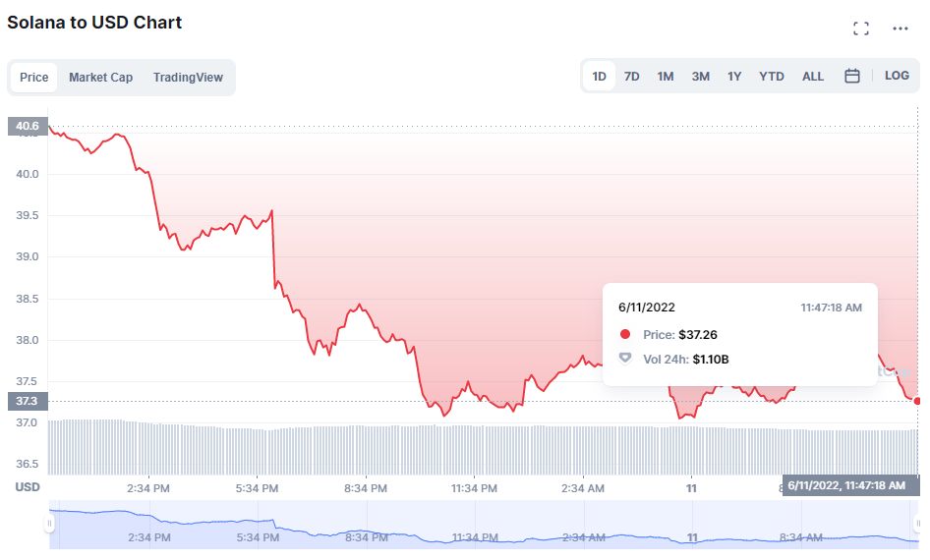Image resolution: width=930 pixels, height=560 pixels.
Task: Click the 36.5 y-axis label
Action: (28, 464)
